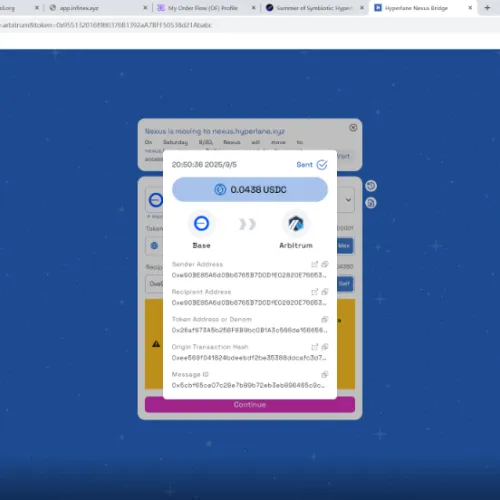Viewport: 500px width, 500px height.
Task: Copy the Sender Address
Action: [x=325, y=264]
